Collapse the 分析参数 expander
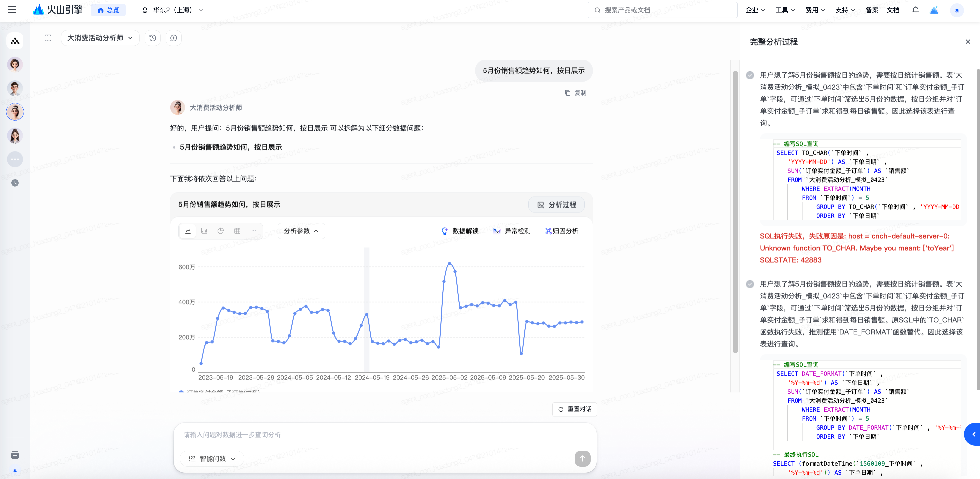This screenshot has width=980, height=479. (301, 231)
